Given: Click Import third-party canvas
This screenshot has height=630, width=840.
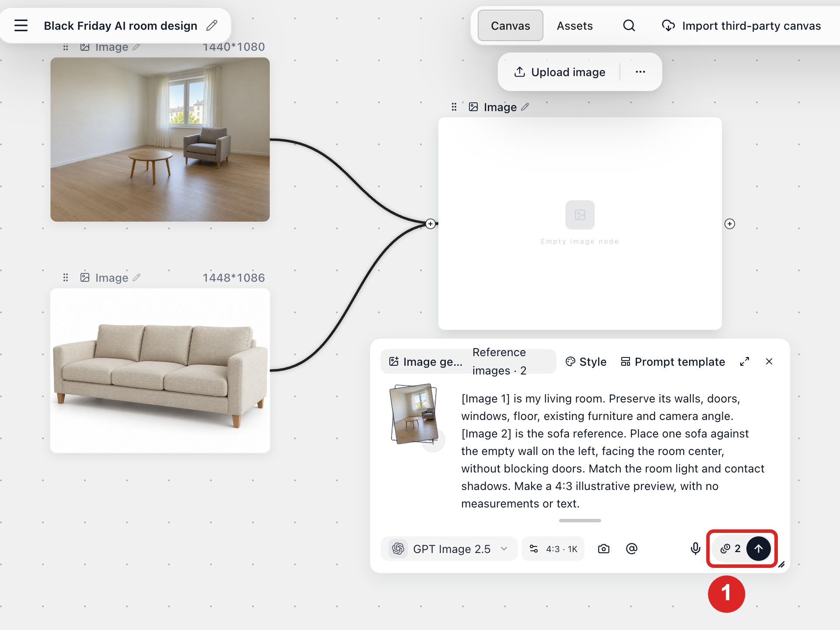Looking at the screenshot, I should (x=741, y=26).
